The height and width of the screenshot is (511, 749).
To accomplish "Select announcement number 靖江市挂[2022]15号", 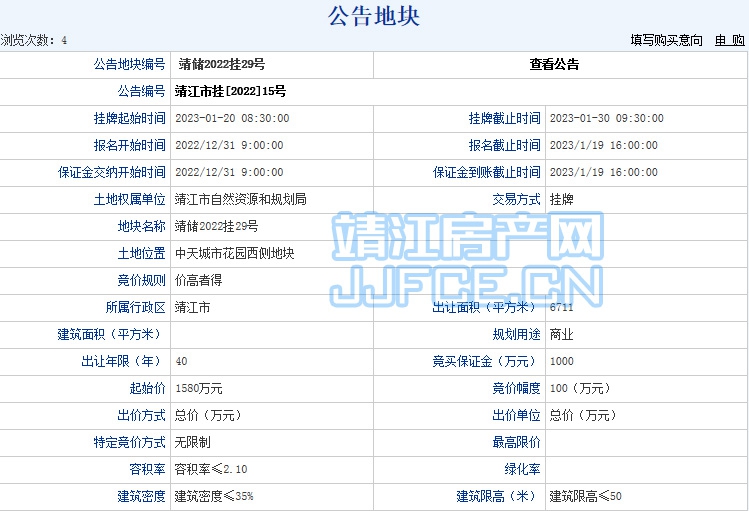I will tap(230, 91).
